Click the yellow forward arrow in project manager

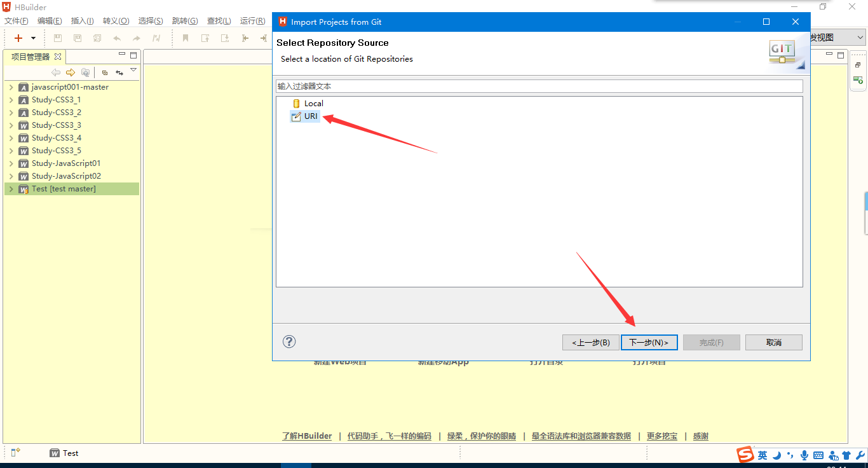pyautogui.click(x=71, y=72)
